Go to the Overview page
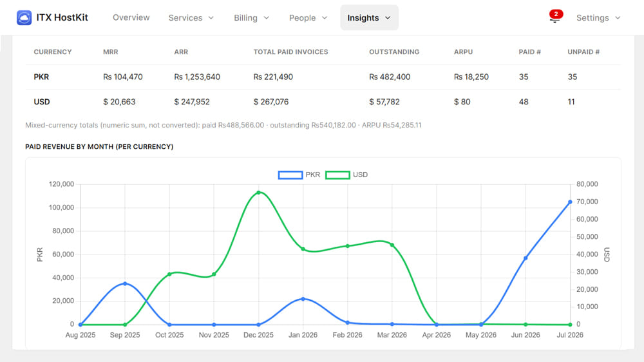The height and width of the screenshot is (362, 644). [x=131, y=17]
